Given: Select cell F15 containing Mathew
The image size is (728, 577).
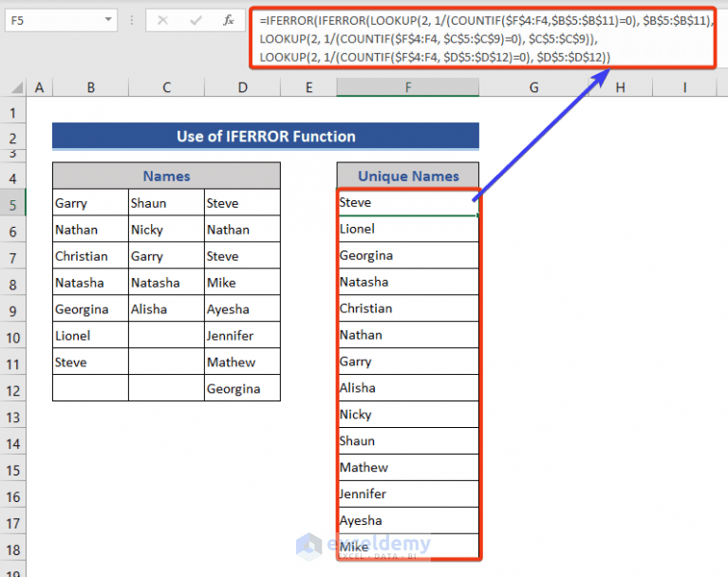Looking at the screenshot, I should pos(407,467).
